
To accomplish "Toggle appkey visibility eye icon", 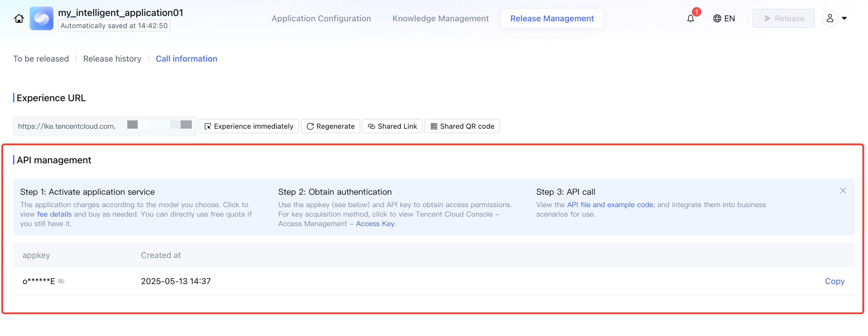I will point(61,281).
